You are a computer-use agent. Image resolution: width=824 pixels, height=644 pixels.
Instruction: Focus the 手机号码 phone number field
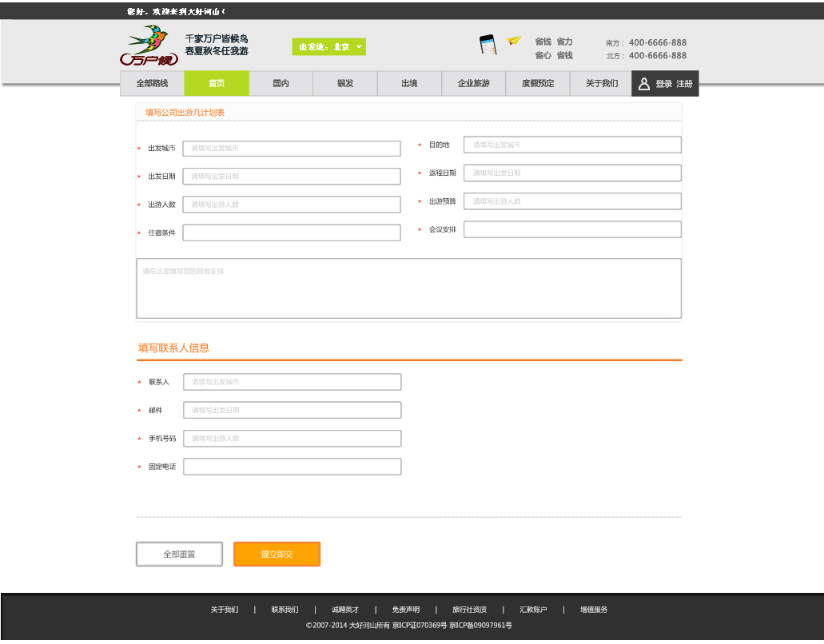tap(293, 439)
